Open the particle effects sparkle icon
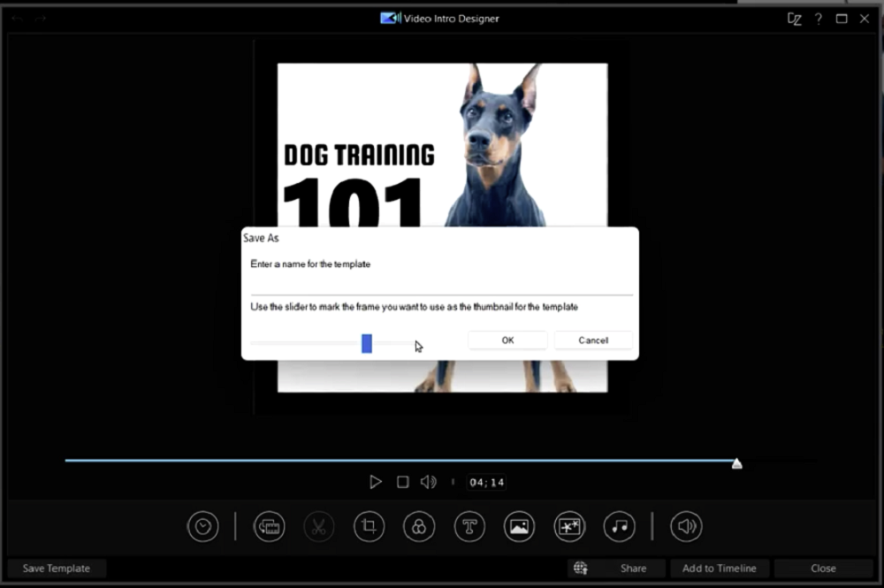This screenshot has width=884, height=588. point(569,527)
